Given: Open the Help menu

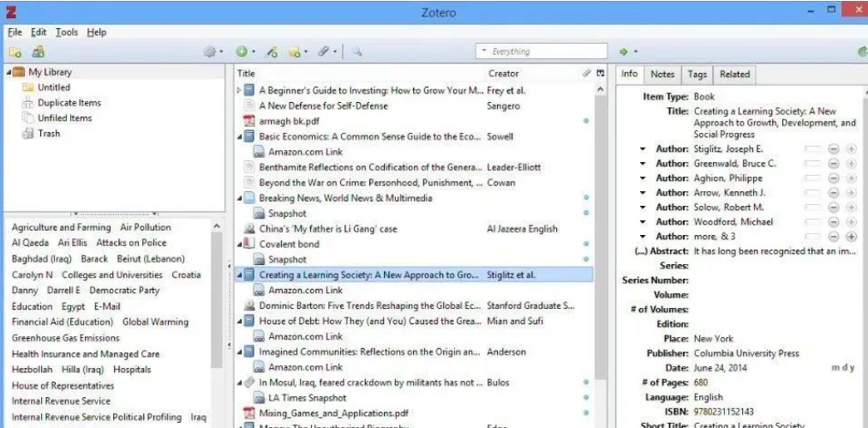Looking at the screenshot, I should pos(96,32).
